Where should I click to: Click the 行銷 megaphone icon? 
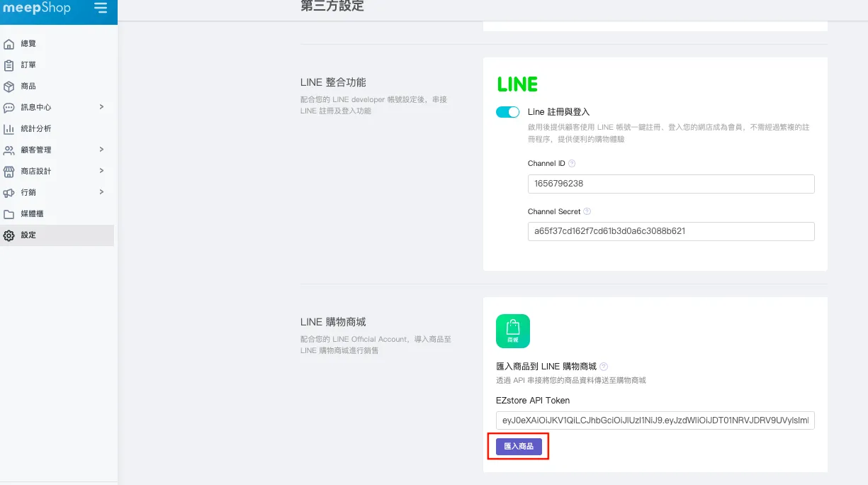9,193
